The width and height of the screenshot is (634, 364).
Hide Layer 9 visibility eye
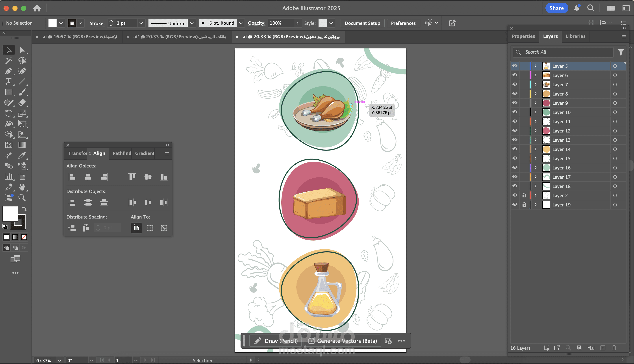[515, 103]
